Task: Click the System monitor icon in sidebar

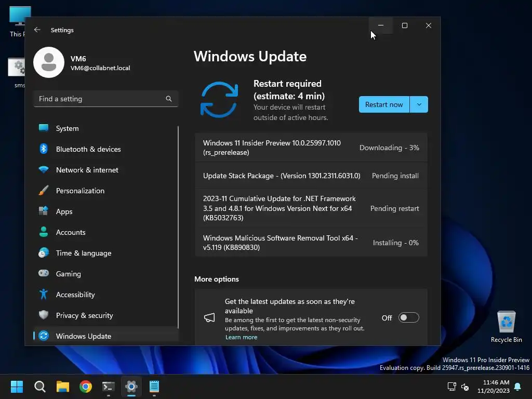Action: click(x=44, y=128)
